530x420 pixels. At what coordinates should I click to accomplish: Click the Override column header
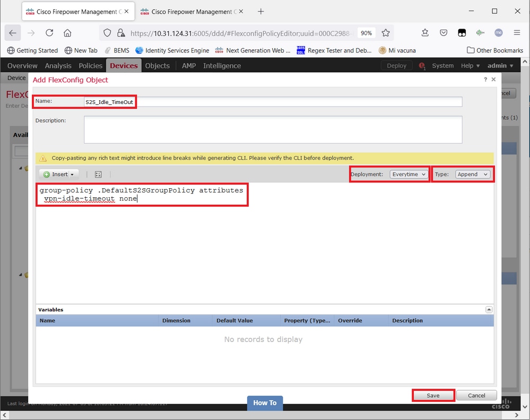(x=361, y=320)
